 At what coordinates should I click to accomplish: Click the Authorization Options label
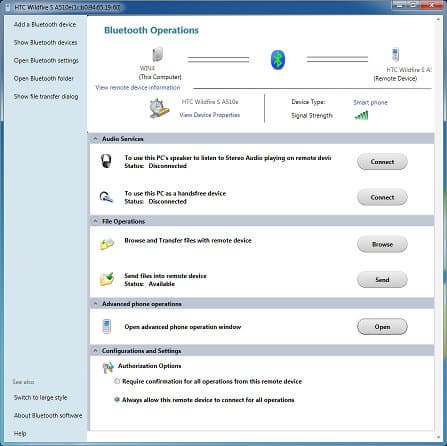click(x=150, y=366)
